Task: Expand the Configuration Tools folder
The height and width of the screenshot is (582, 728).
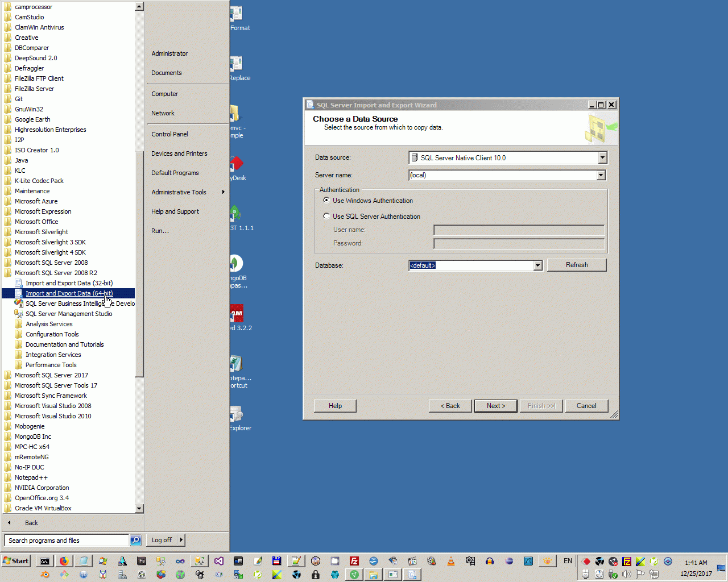Action: coord(52,334)
